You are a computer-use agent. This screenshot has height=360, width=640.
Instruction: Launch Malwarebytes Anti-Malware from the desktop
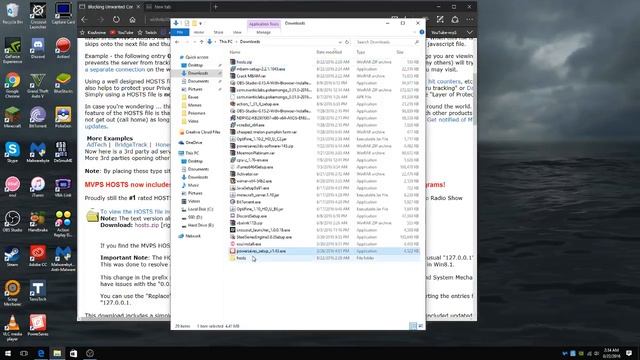tap(63, 258)
